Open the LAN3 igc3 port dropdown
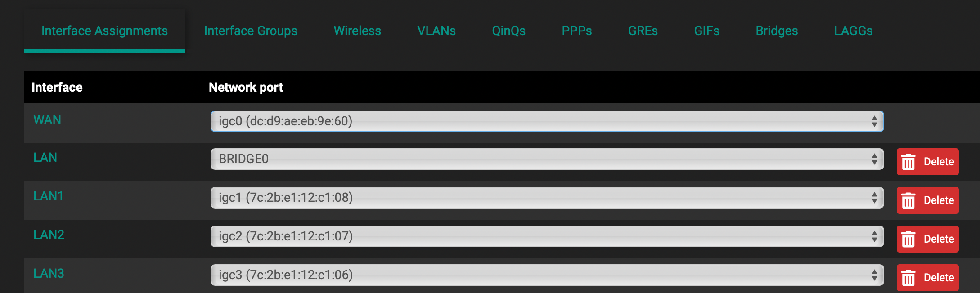 tap(547, 275)
